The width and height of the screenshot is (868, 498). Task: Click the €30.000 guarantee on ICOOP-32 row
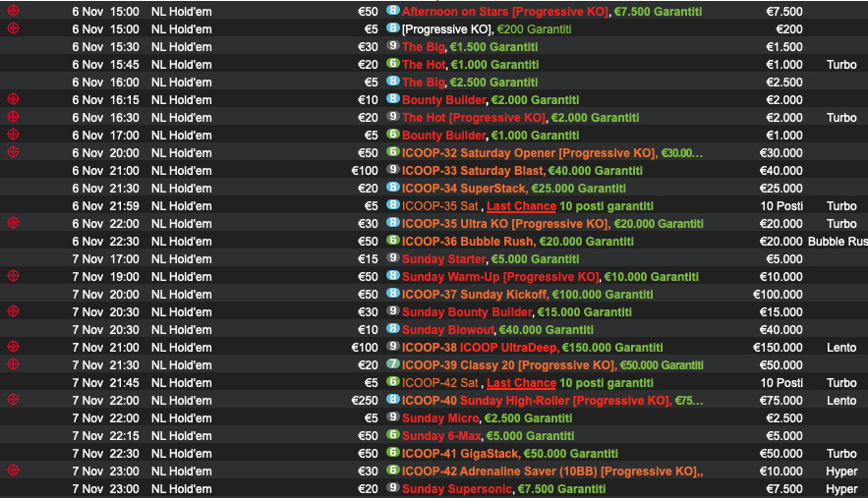coord(781,153)
